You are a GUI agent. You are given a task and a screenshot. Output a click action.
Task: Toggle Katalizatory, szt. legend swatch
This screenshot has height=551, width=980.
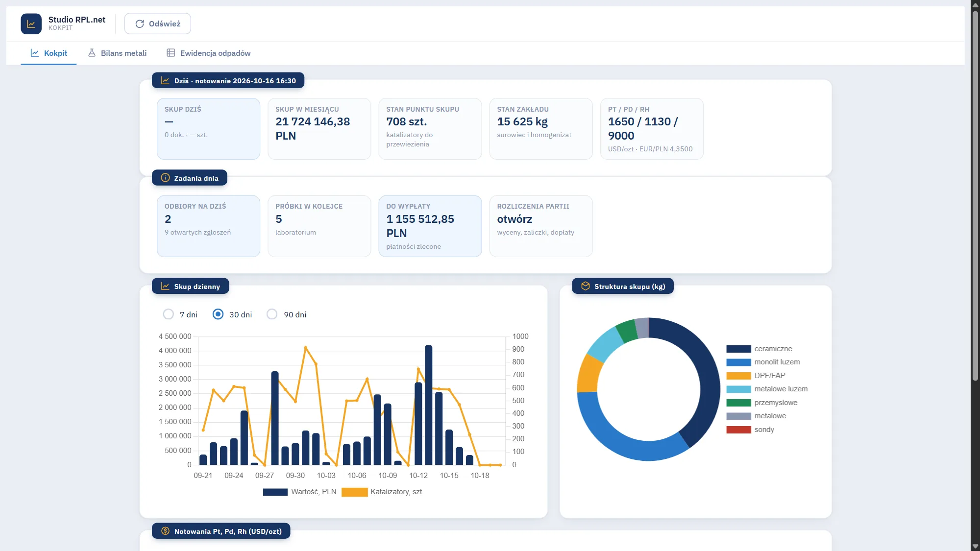355,492
